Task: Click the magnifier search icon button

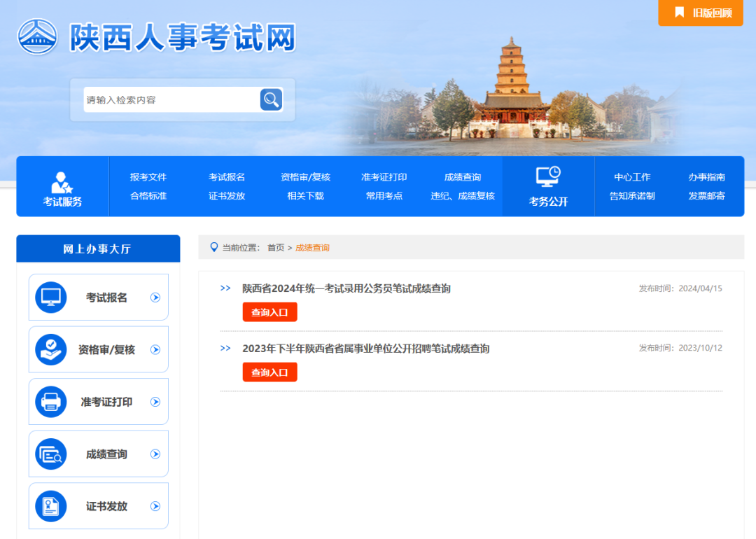Action: [271, 99]
